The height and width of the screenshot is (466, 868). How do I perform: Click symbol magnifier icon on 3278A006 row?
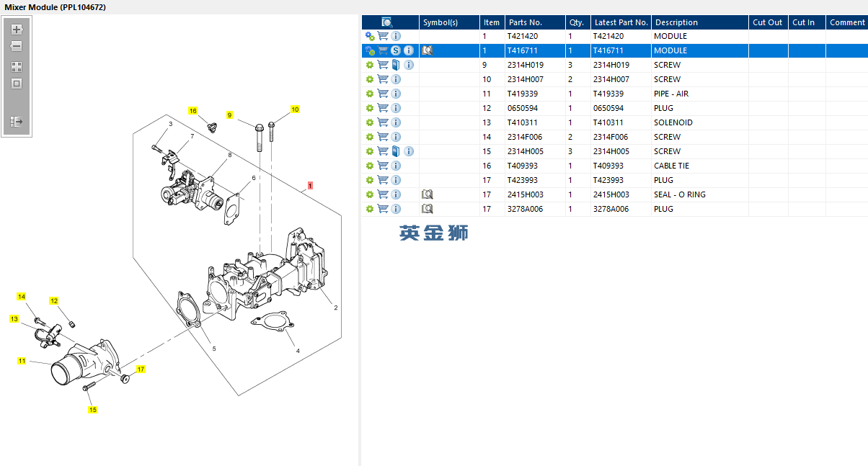[427, 209]
